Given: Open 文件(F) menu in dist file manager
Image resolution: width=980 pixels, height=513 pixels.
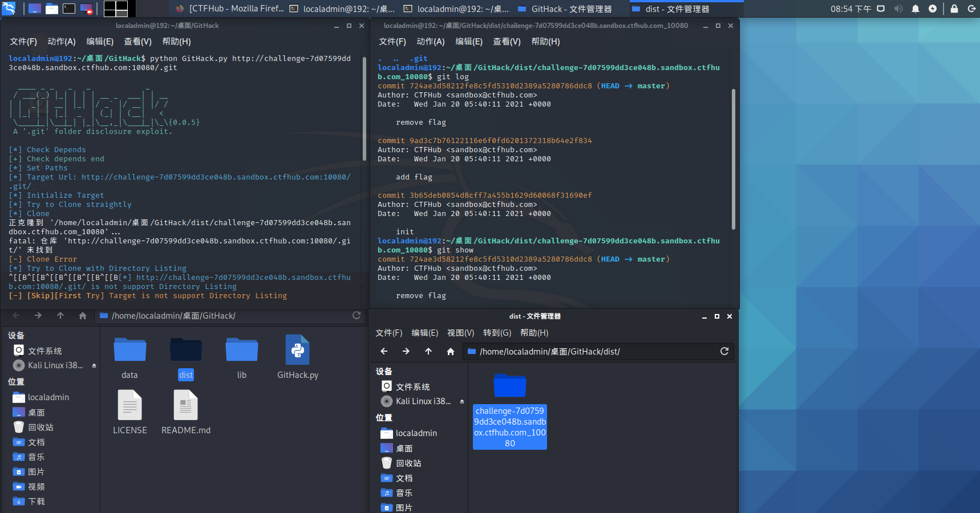Looking at the screenshot, I should click(x=389, y=333).
